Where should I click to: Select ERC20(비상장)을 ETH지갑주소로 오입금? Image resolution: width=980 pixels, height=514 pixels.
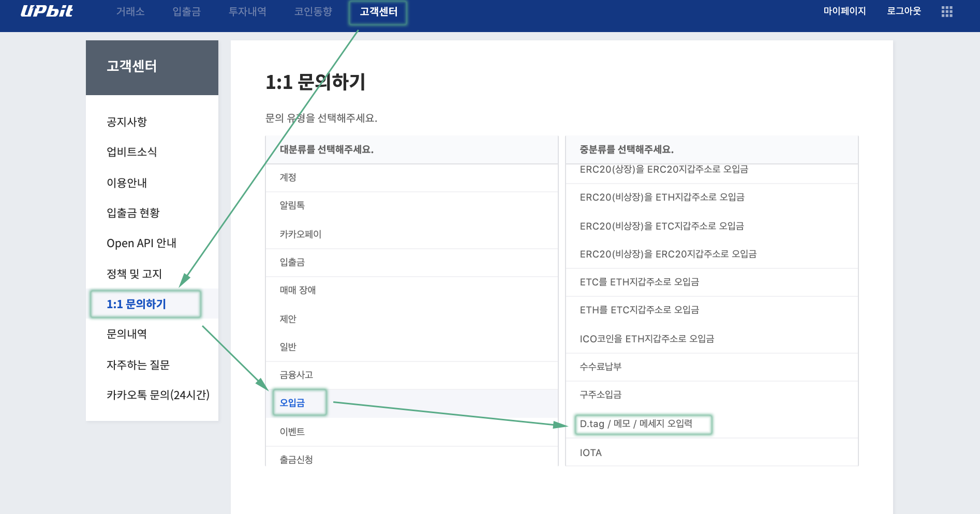[712, 198]
